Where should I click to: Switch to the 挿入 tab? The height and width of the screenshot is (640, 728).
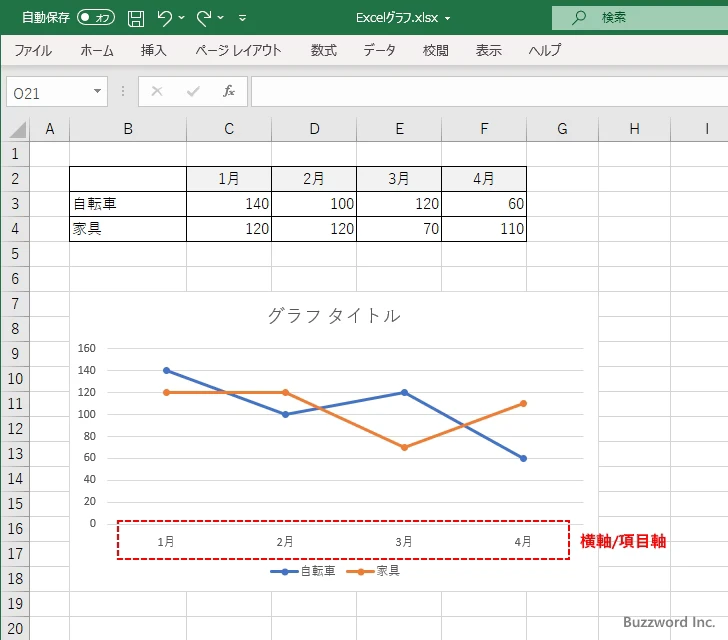pos(154,50)
